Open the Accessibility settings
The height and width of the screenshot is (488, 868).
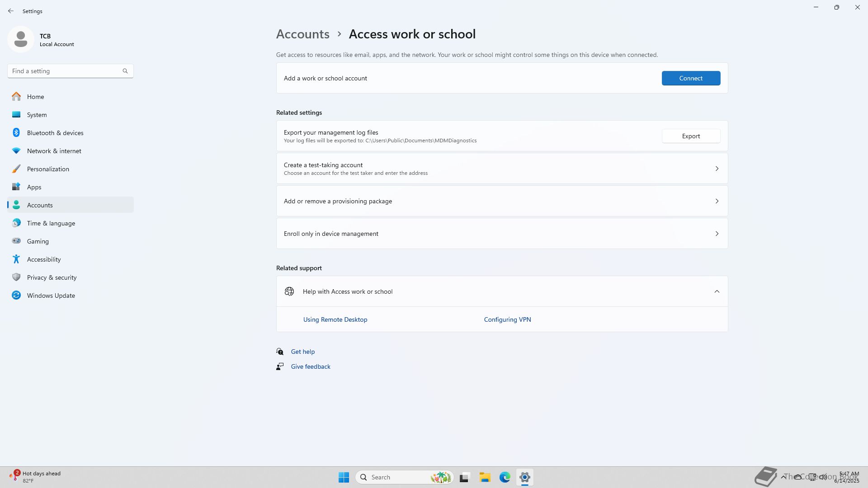(x=43, y=259)
